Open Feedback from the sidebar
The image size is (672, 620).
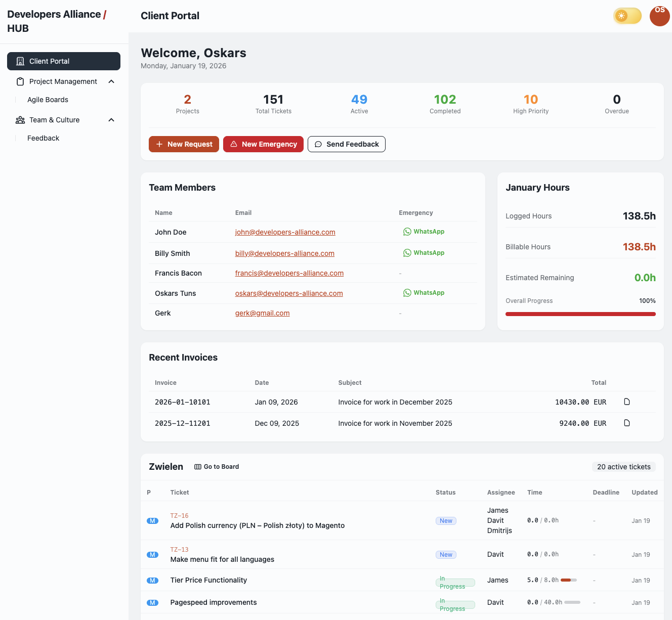tap(43, 138)
